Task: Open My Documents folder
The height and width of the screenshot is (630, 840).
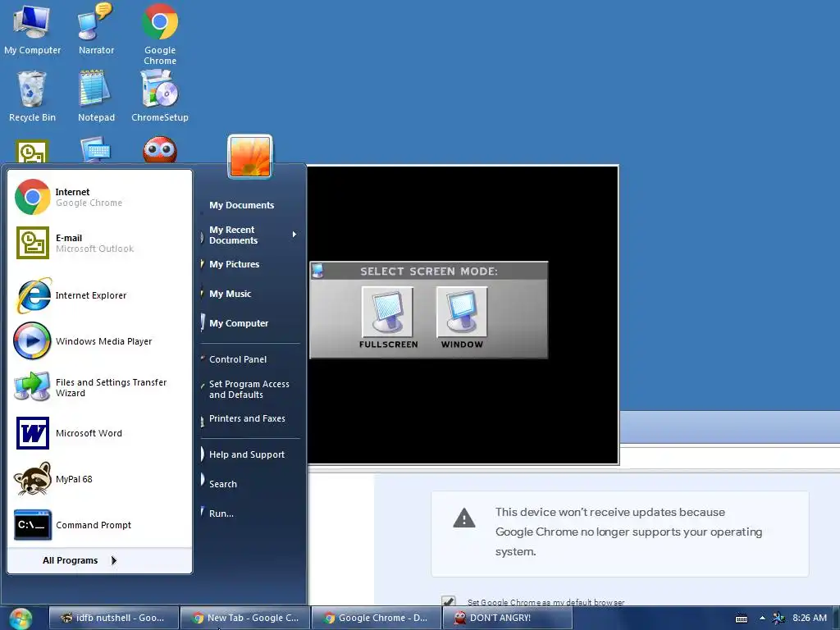Action: click(241, 205)
